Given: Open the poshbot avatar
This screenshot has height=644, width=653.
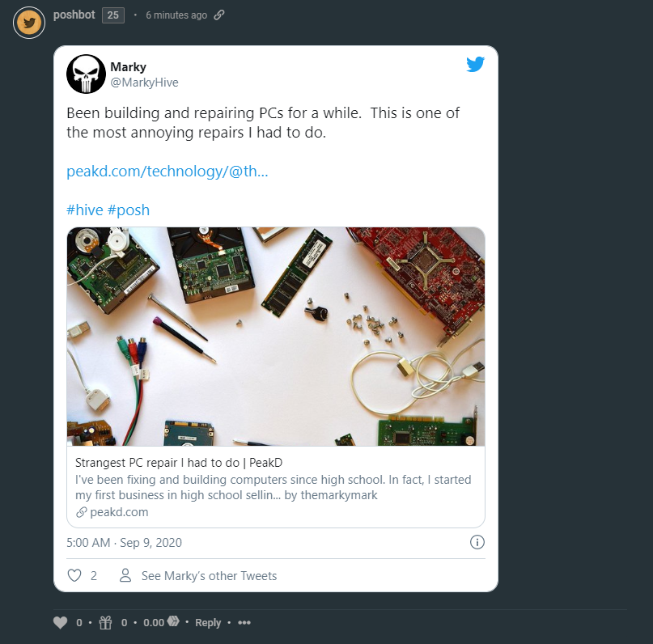Looking at the screenshot, I should pos(29,23).
